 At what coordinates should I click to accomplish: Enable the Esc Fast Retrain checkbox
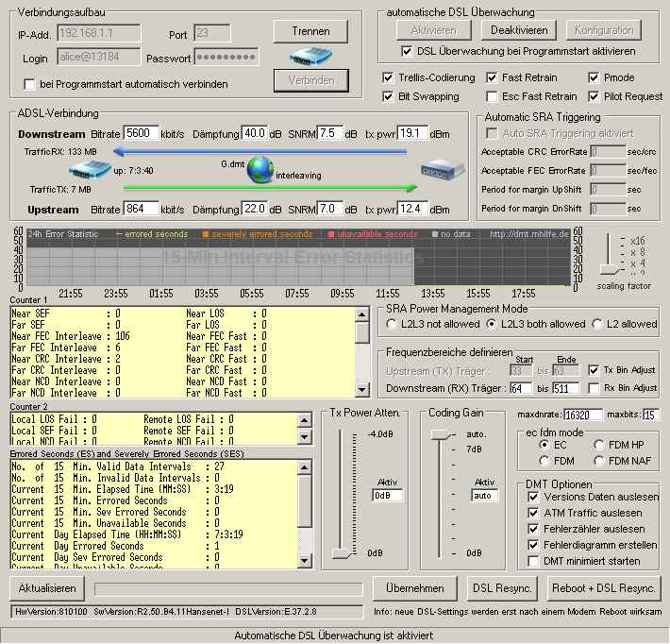[x=493, y=96]
